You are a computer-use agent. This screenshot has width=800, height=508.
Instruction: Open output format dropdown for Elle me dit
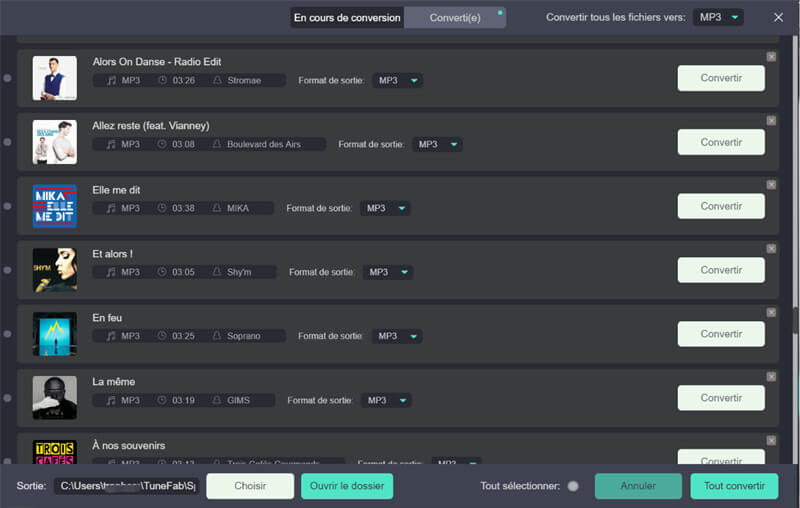point(385,208)
